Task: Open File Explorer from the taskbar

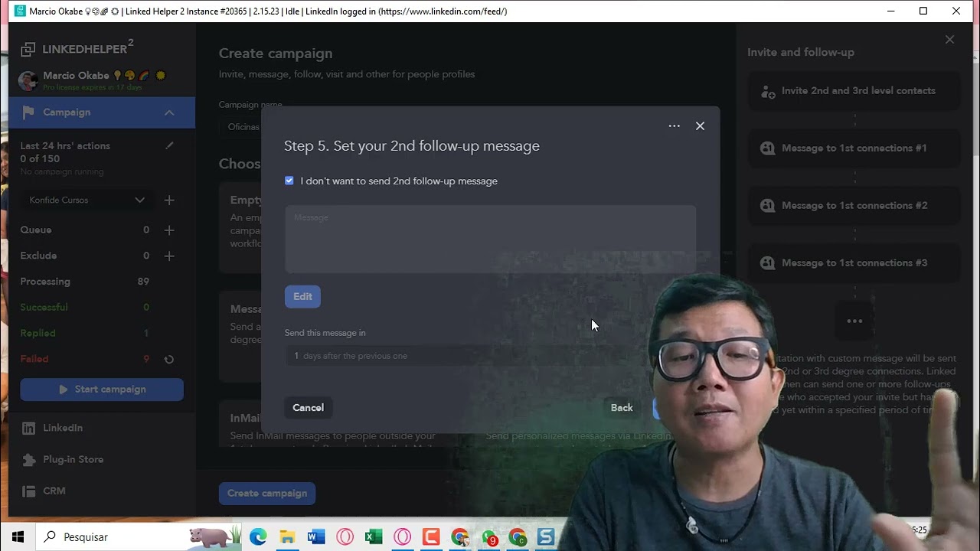Action: (287, 537)
